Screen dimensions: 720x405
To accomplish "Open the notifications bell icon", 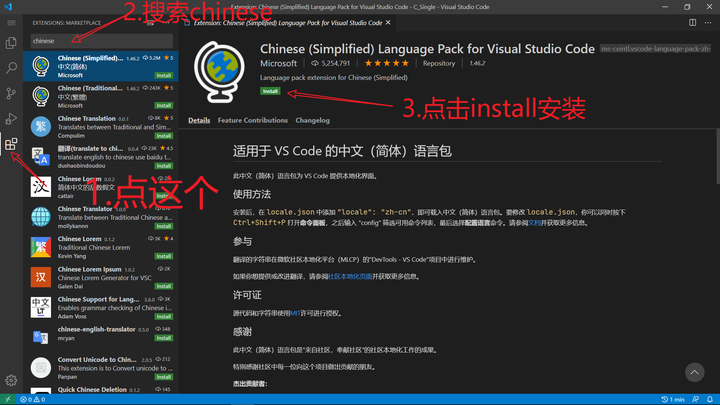I will click(710, 399).
